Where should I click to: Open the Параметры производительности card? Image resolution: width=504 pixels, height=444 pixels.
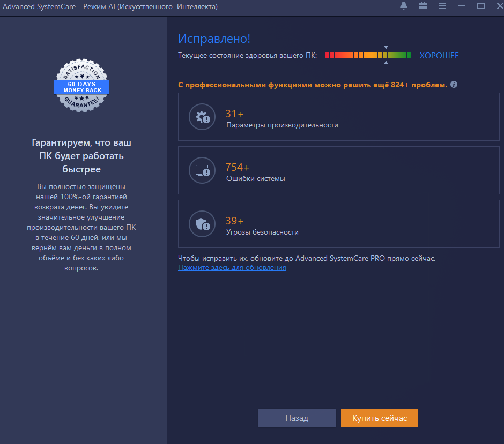coord(339,117)
